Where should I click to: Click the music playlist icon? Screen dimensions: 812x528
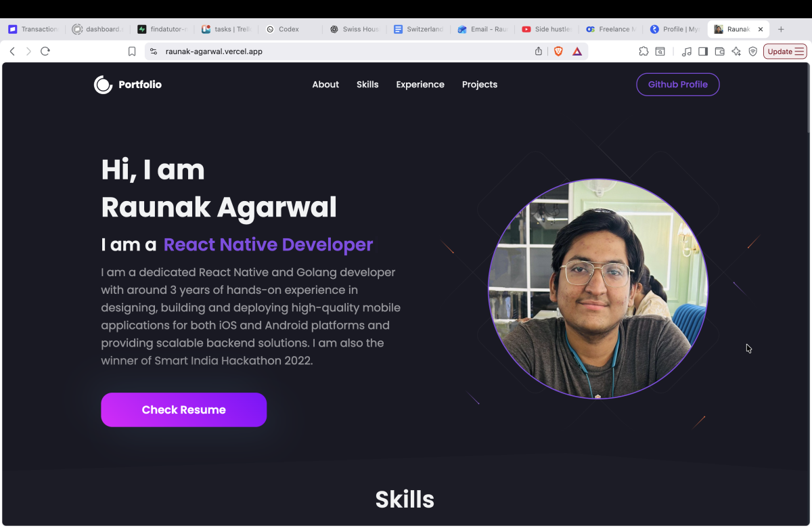click(687, 51)
